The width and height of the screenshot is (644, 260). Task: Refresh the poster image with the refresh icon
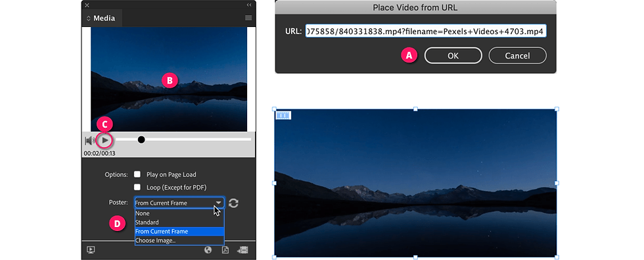(x=234, y=203)
